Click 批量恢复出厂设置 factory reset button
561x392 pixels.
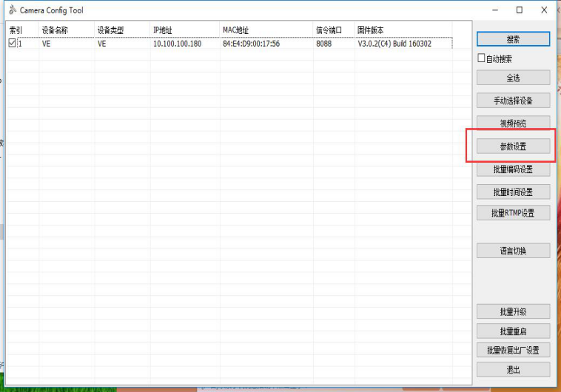(513, 350)
